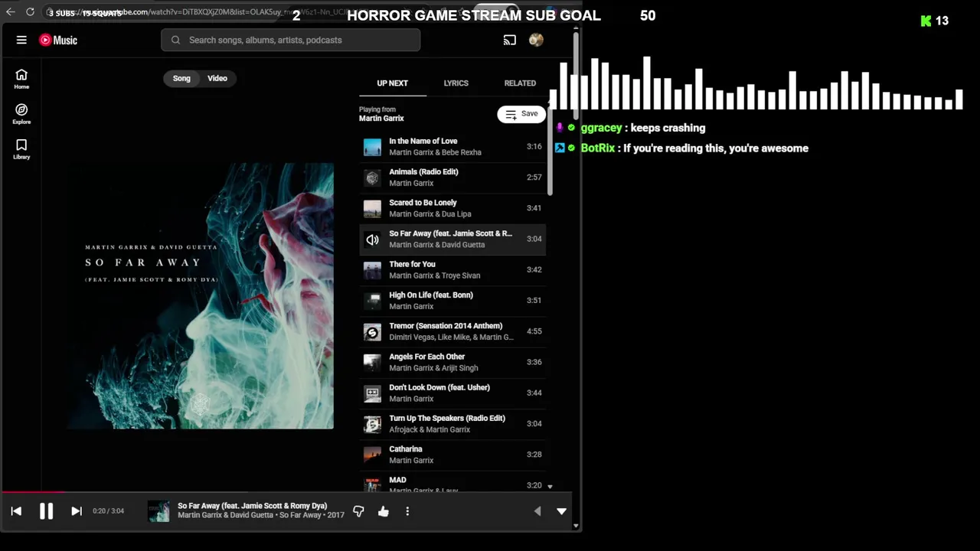Expand the player bar controls arrow

[537, 511]
